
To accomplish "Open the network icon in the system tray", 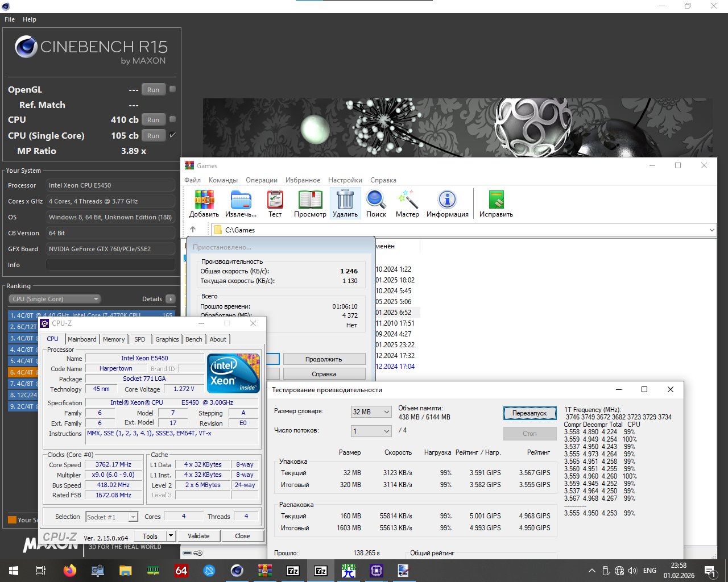I will pyautogui.click(x=619, y=571).
